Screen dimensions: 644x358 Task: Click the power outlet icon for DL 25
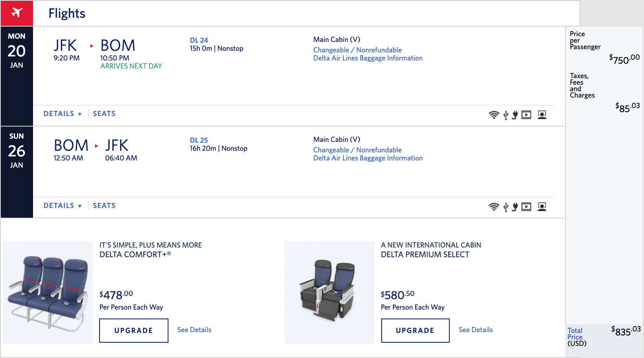pyautogui.click(x=515, y=207)
